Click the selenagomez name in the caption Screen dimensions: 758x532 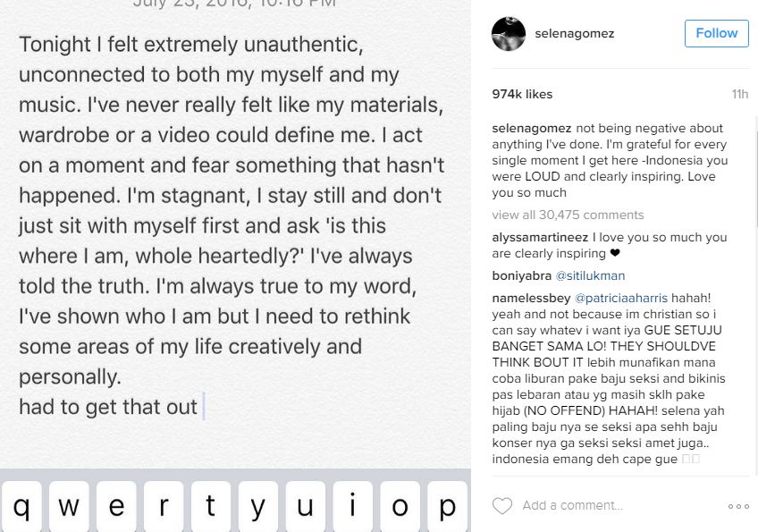point(531,130)
